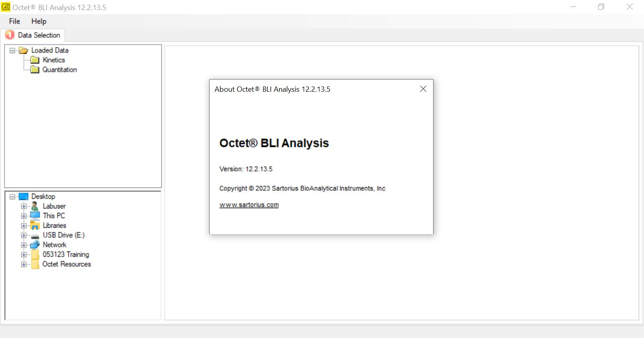Select the Desktop tree label
Image resolution: width=644 pixels, height=338 pixels.
coord(43,196)
